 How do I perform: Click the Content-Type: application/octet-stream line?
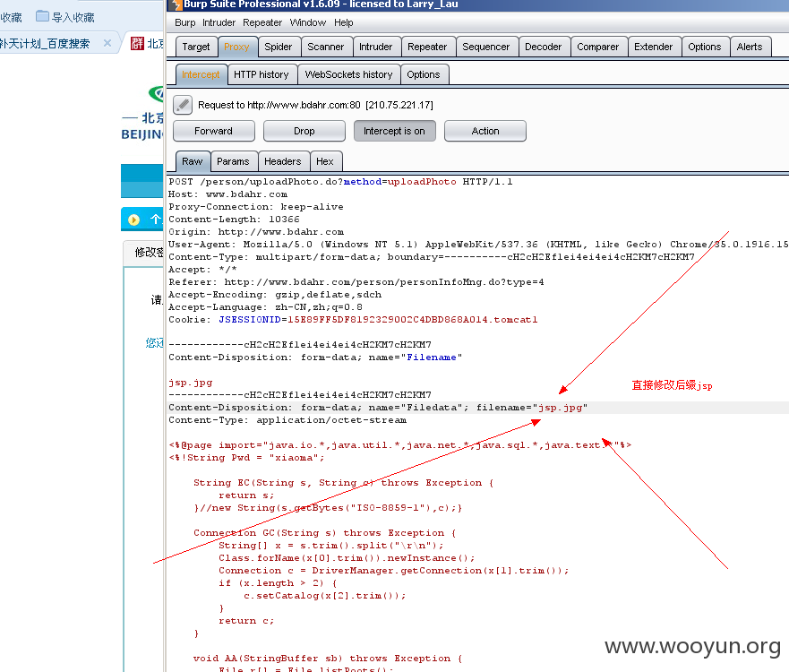click(287, 420)
